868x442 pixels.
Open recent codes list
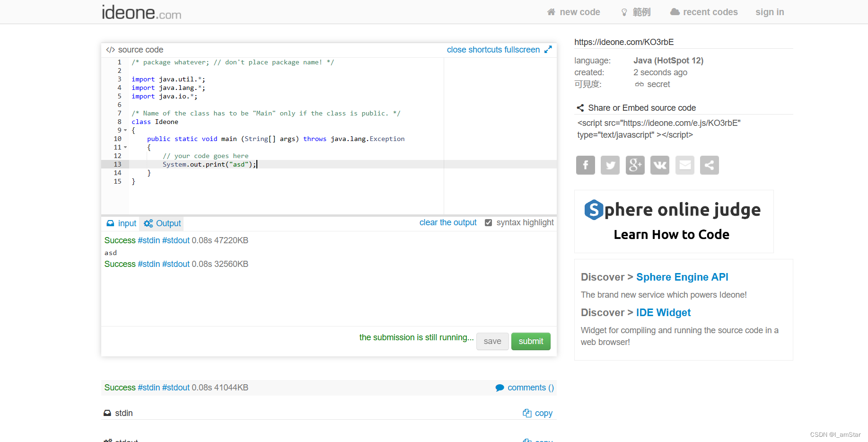coord(704,12)
